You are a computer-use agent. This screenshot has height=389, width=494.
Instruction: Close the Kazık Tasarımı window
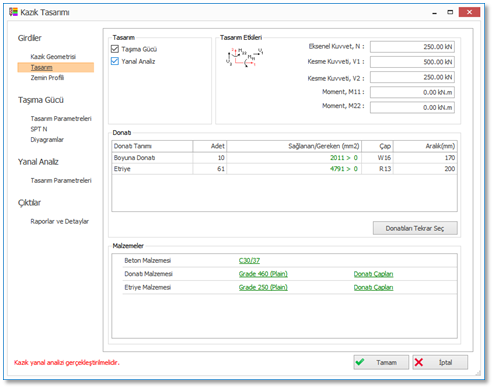469,12
